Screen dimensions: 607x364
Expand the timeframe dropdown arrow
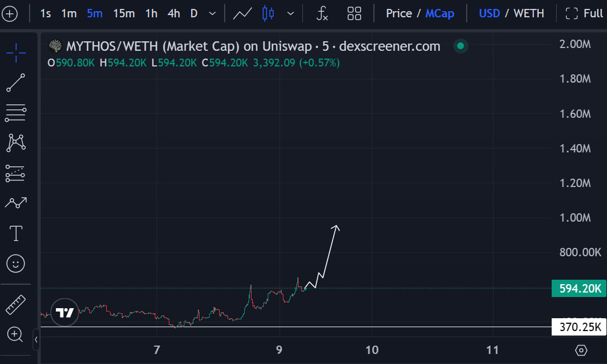pos(212,13)
